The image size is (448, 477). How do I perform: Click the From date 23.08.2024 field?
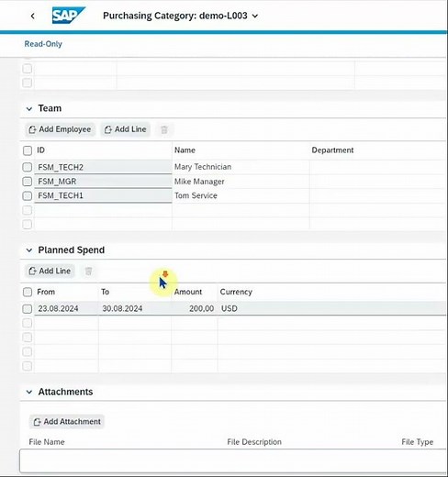[66, 308]
